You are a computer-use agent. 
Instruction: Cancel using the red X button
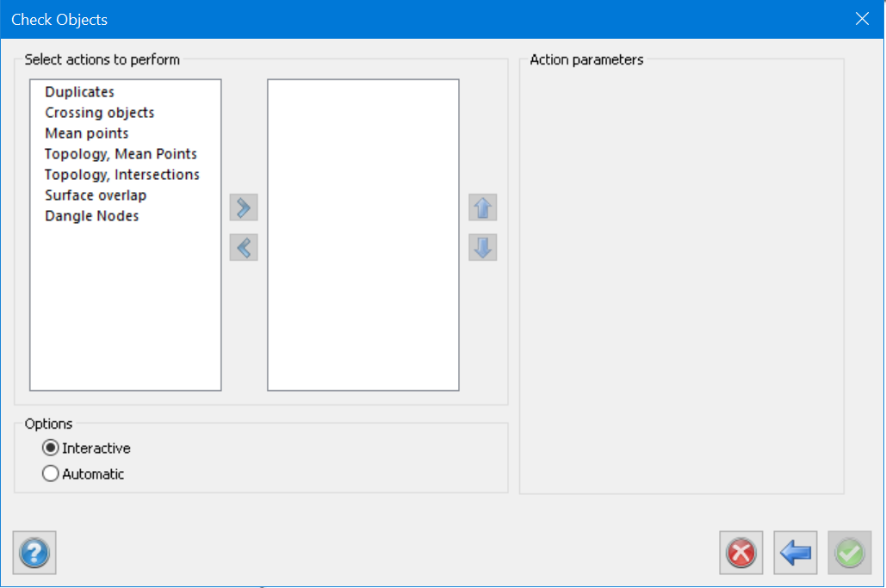click(741, 553)
